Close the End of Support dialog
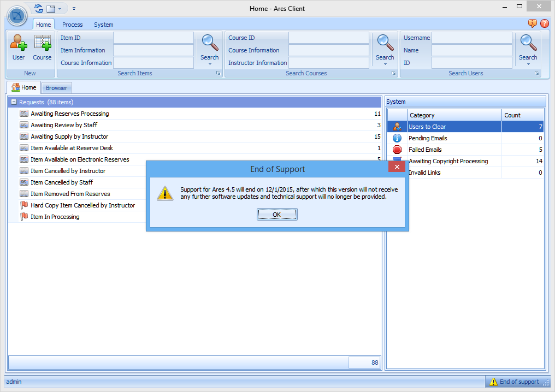Viewport: 555px width, 392px height. coord(396,167)
